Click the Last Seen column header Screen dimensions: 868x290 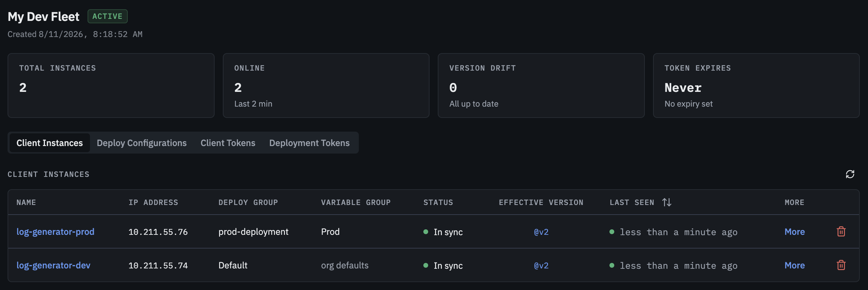(632, 202)
